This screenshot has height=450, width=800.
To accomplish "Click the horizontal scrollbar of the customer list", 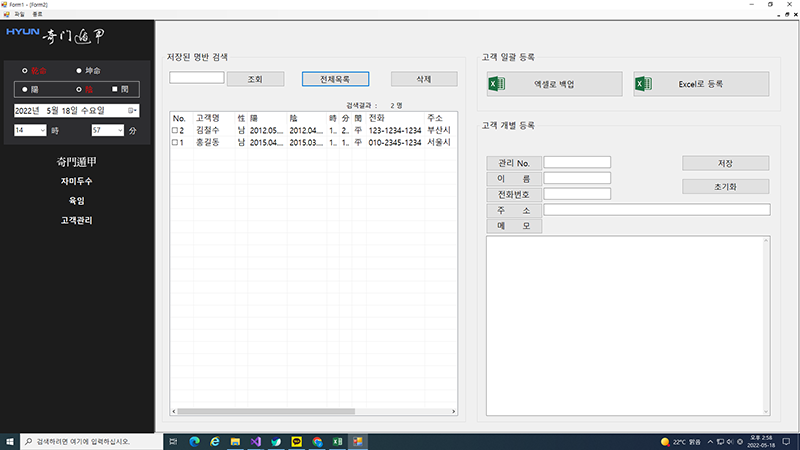I will pyautogui.click(x=266, y=411).
